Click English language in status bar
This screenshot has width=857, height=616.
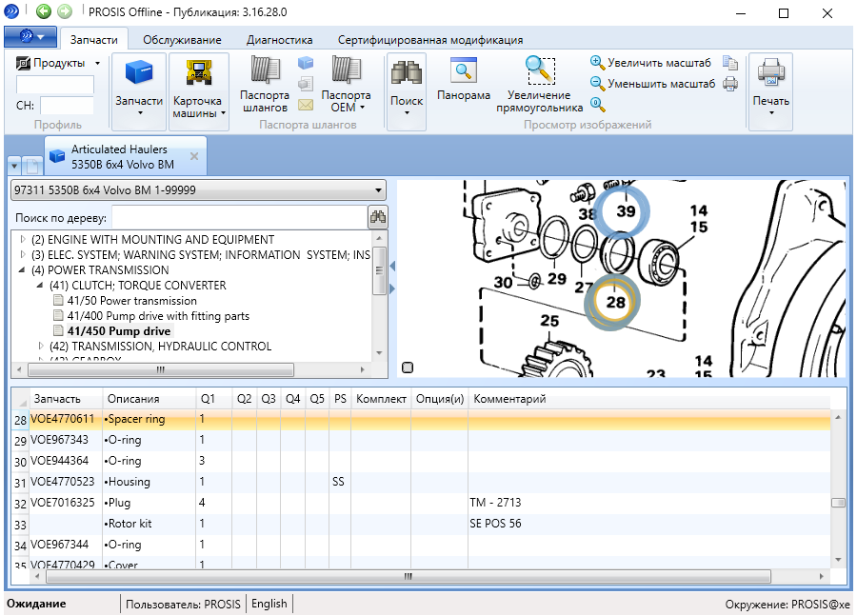[269, 604]
